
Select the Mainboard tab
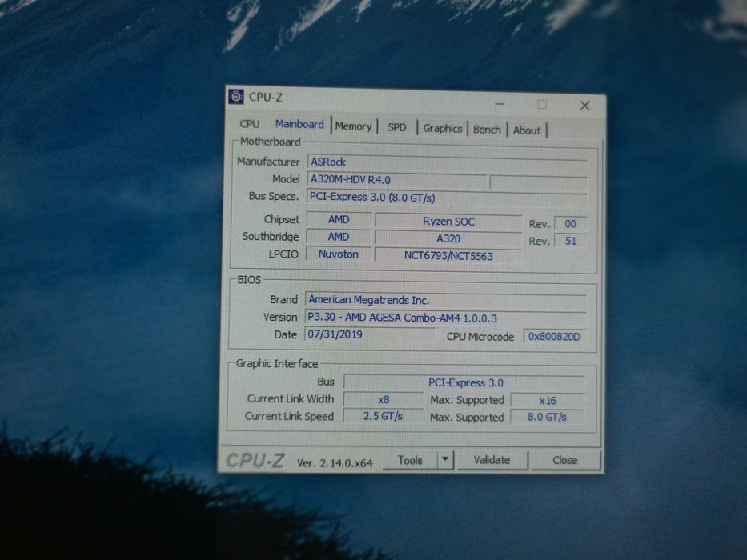299,124
